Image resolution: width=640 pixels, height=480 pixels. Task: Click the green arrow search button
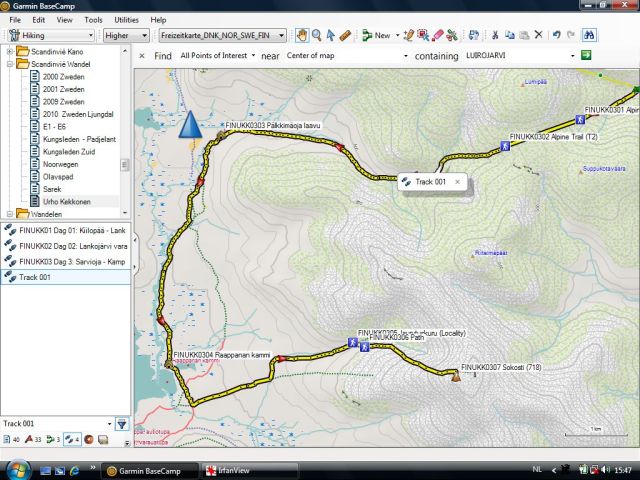(x=587, y=56)
